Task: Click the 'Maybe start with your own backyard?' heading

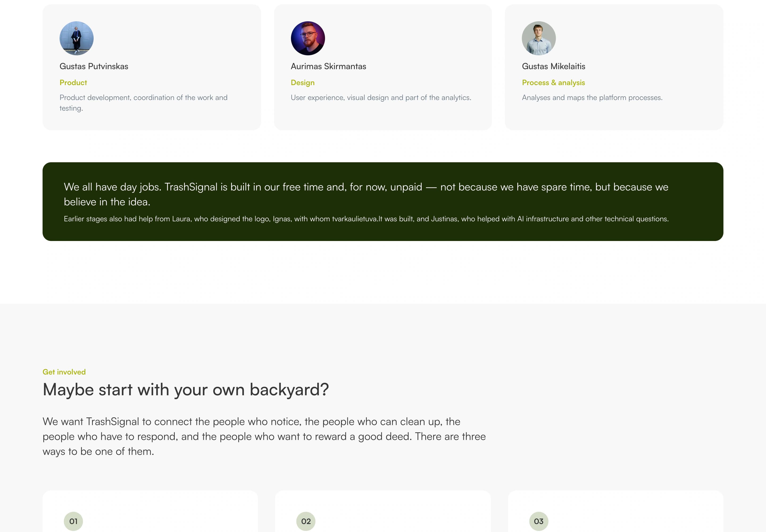Action: click(x=186, y=390)
